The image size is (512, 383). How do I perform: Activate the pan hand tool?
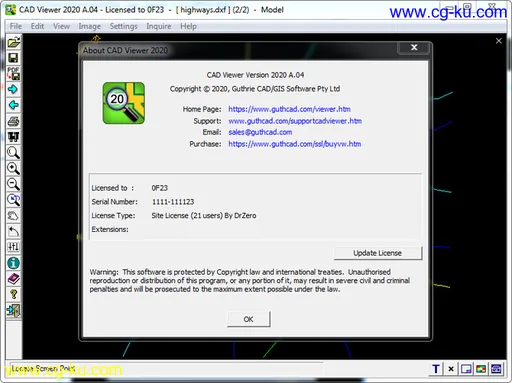click(13, 216)
